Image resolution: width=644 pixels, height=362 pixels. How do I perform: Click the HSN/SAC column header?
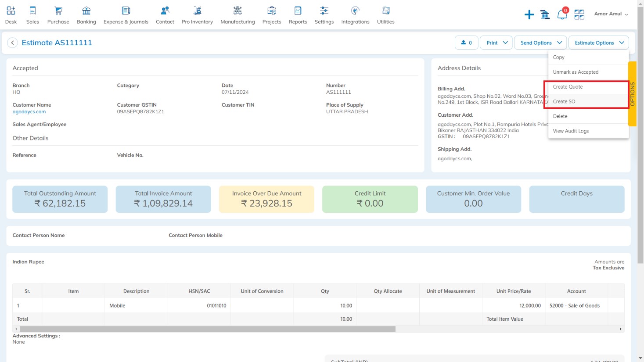[199, 291]
